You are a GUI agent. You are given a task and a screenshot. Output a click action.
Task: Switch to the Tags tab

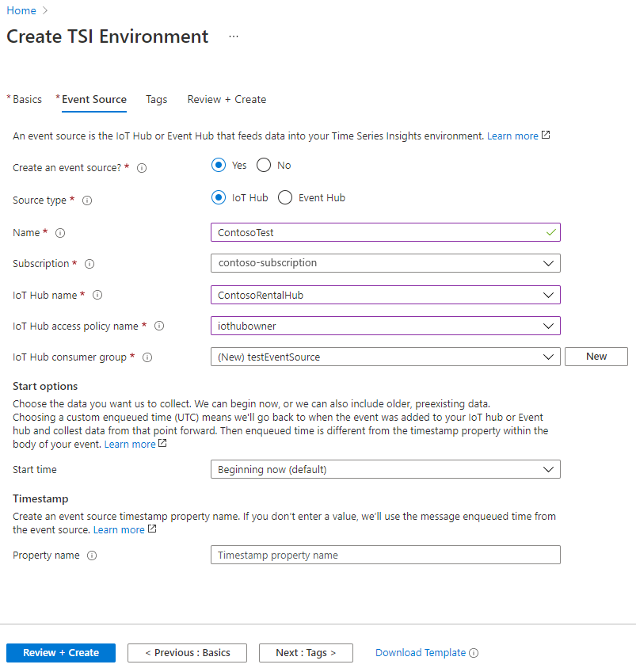pyautogui.click(x=156, y=99)
